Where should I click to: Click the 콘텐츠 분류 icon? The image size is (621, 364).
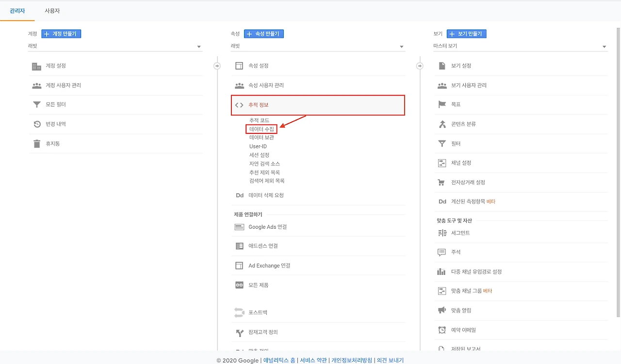pyautogui.click(x=442, y=124)
